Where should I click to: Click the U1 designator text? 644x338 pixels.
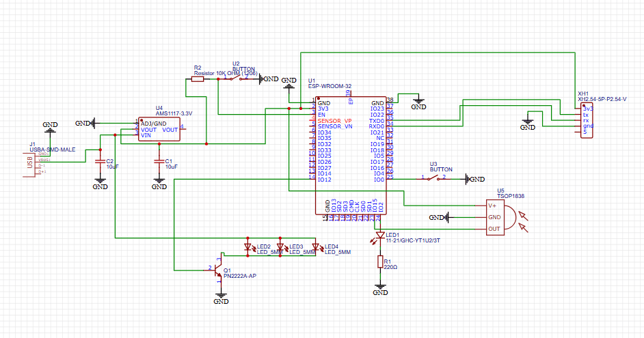[312, 81]
